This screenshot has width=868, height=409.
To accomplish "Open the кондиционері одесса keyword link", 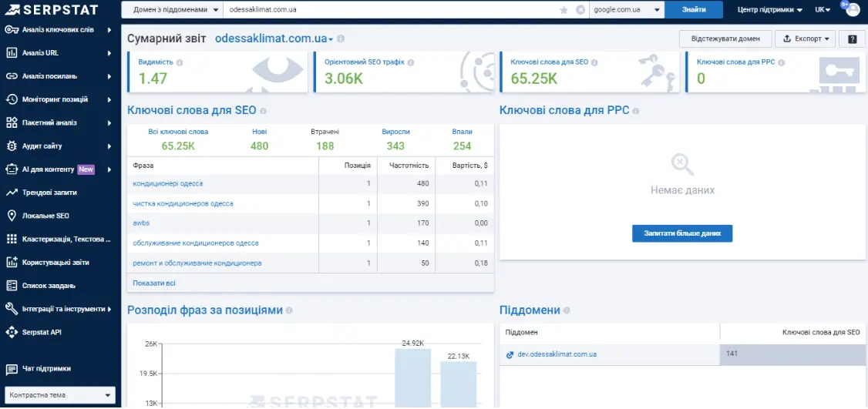I will (x=168, y=184).
